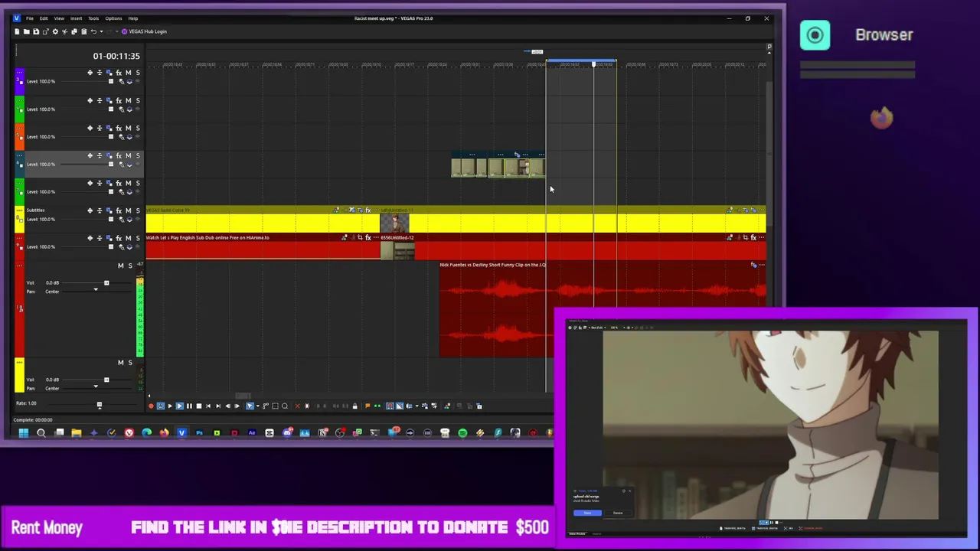Click the Browser scene label
The image size is (980, 551).
(884, 34)
